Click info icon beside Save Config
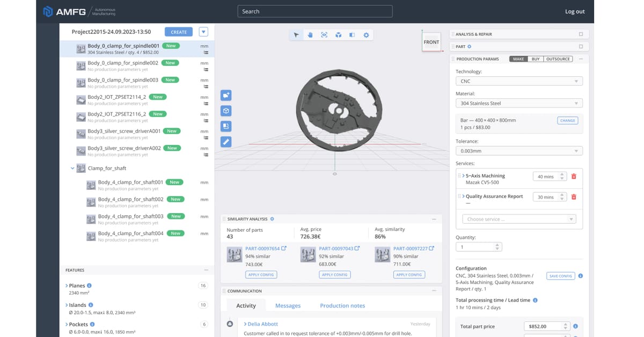This screenshot has height=337, width=644. [581, 276]
